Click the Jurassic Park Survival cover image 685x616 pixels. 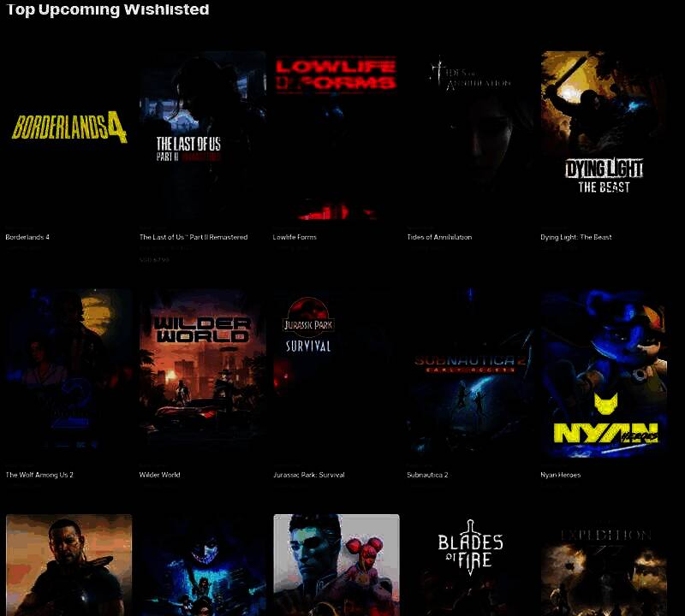click(x=336, y=374)
